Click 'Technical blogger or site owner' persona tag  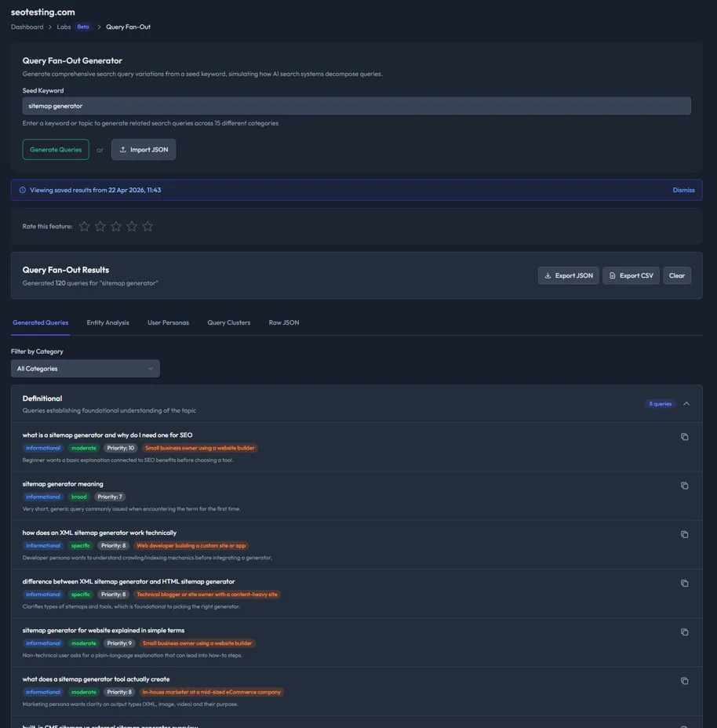tap(206, 595)
